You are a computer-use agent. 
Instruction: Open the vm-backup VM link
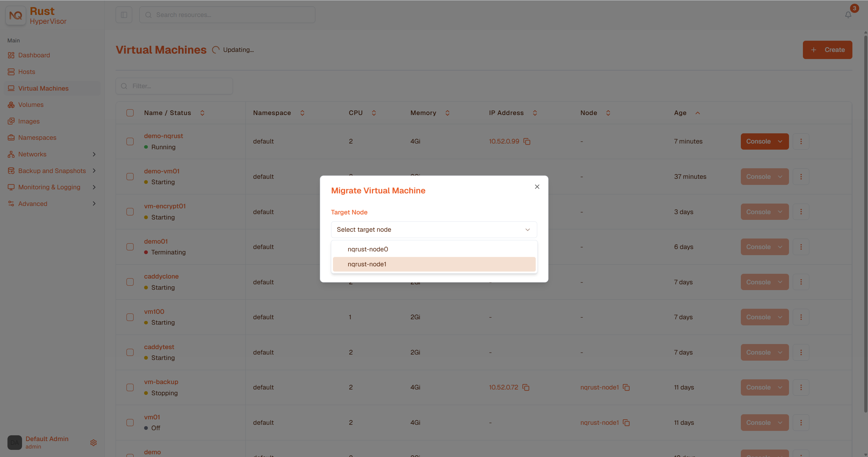(x=161, y=382)
